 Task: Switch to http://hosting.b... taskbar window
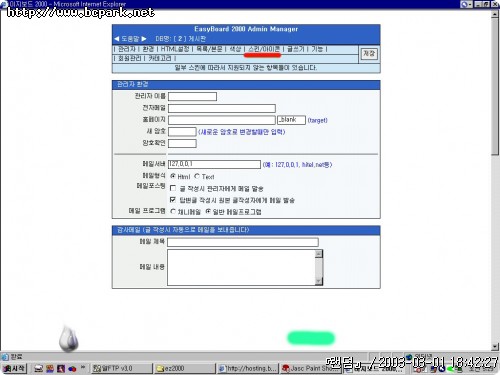click(x=247, y=368)
